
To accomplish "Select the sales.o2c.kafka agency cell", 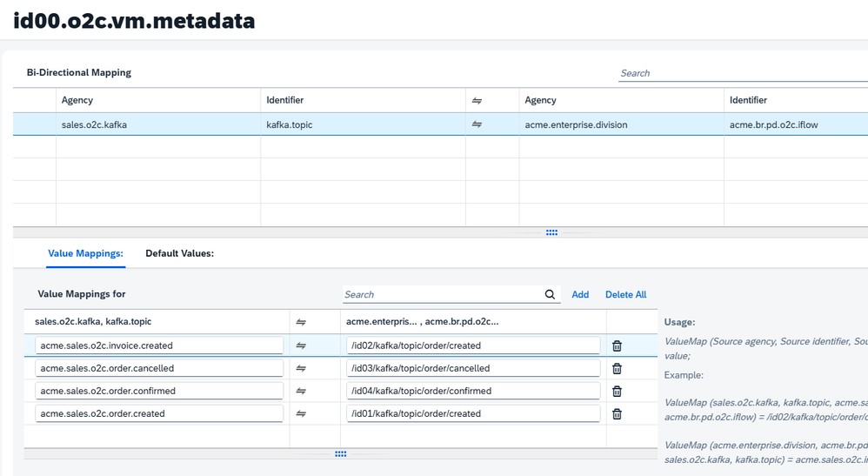I will coord(157,124).
